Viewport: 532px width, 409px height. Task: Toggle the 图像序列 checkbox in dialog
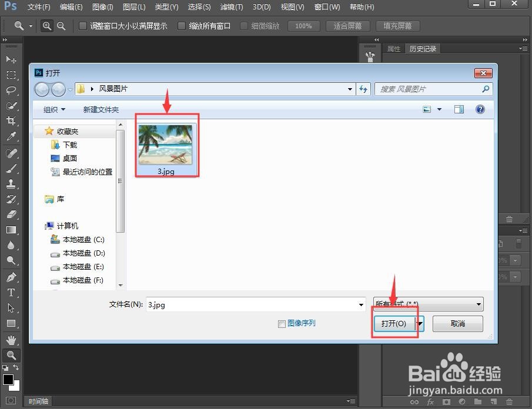tap(282, 324)
